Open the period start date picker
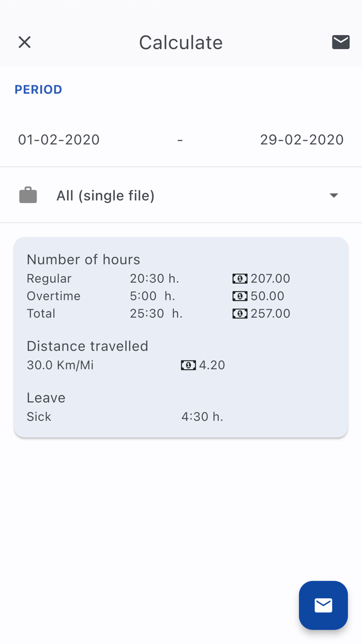 click(x=59, y=139)
